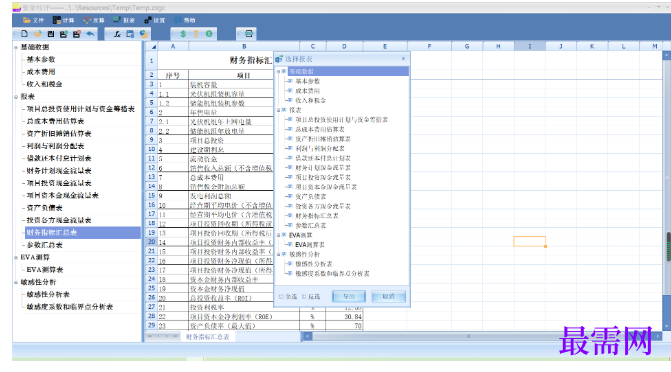Collapse 基础数据 in left sidebar tree

pyautogui.click(x=16, y=47)
